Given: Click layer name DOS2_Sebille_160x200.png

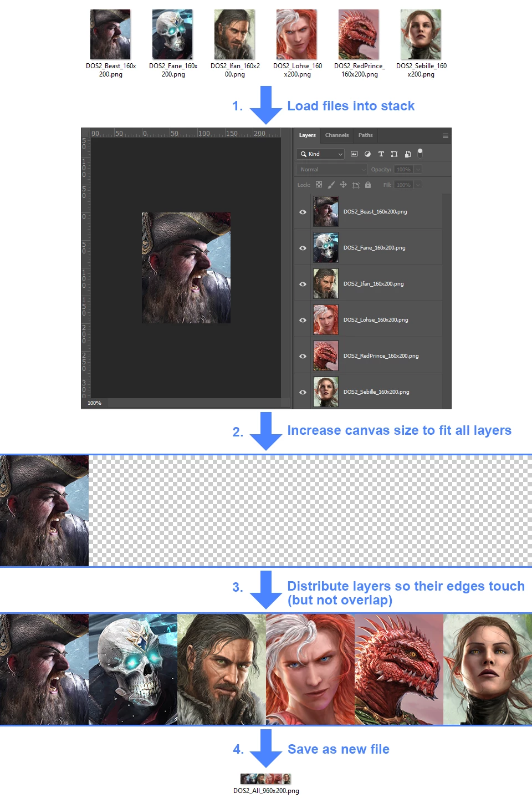Looking at the screenshot, I should click(376, 392).
